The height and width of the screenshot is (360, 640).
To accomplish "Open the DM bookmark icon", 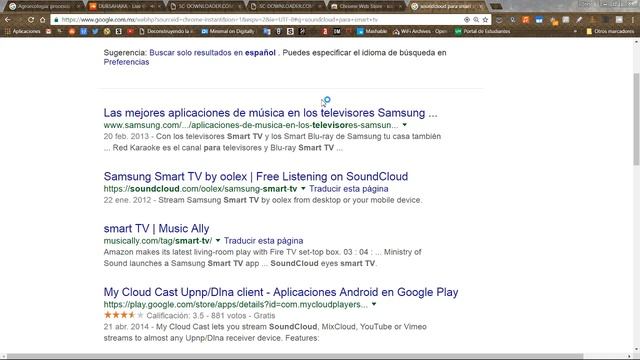I will coord(337,31).
